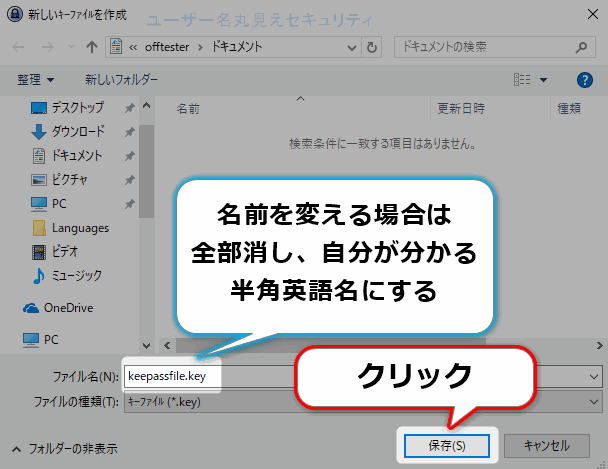Open the blue help icon
This screenshot has width=608, height=469.
point(584,80)
